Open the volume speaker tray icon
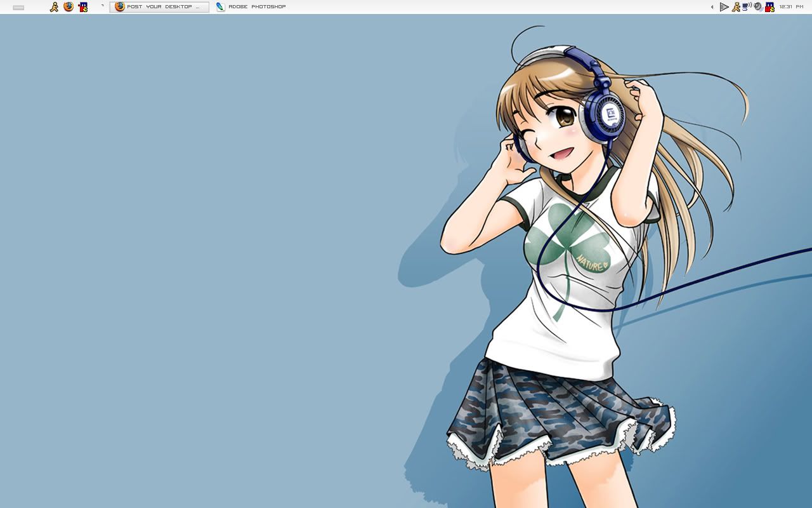The width and height of the screenshot is (812, 508). point(758,7)
